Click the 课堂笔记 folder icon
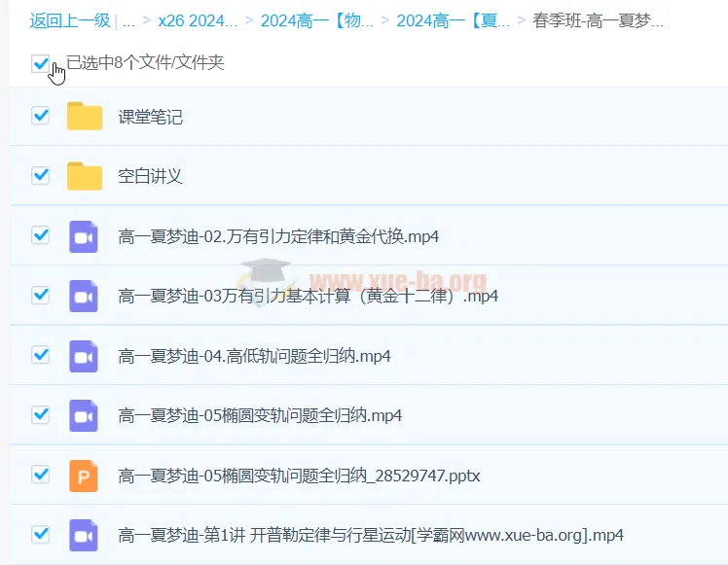This screenshot has width=728, height=565. click(x=85, y=117)
